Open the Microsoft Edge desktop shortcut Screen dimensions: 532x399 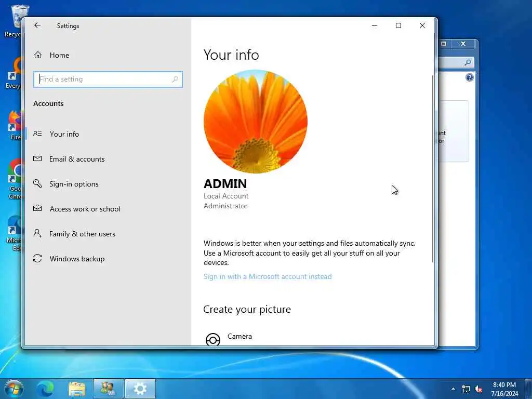point(14,233)
